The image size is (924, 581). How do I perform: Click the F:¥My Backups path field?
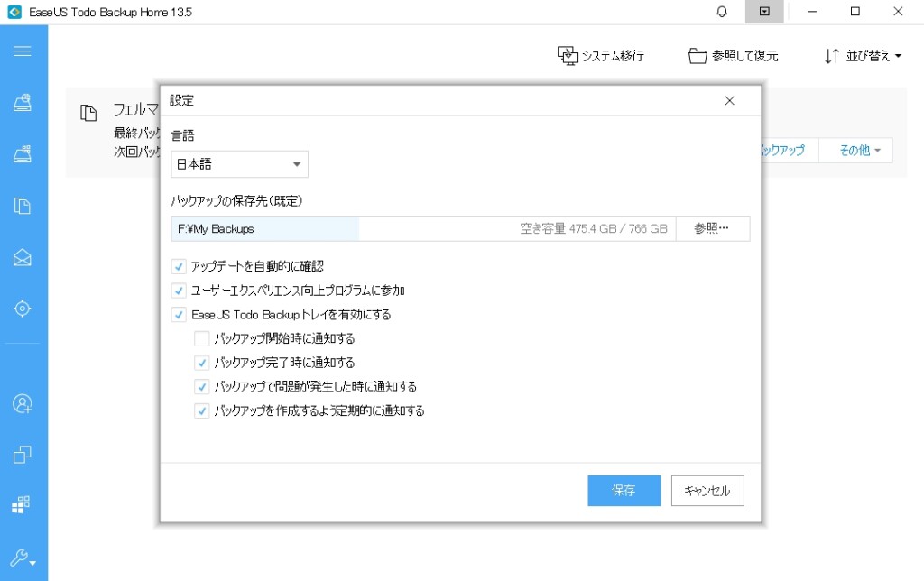coord(423,228)
